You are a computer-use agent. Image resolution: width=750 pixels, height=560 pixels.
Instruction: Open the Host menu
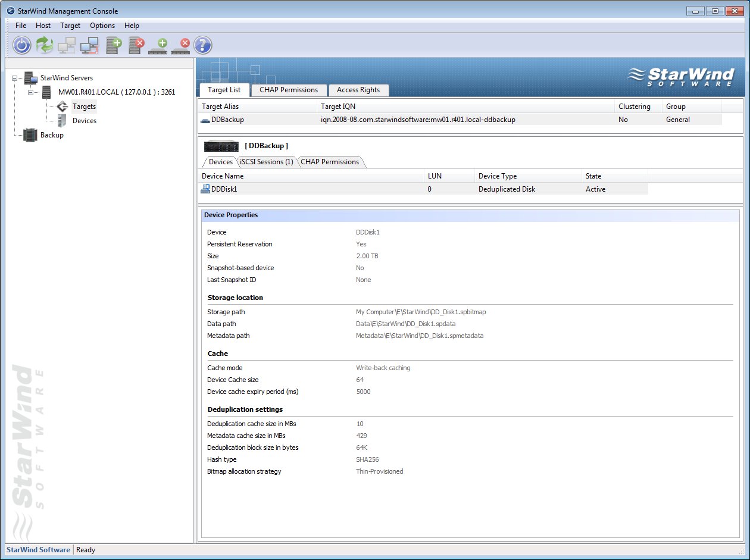[43, 26]
